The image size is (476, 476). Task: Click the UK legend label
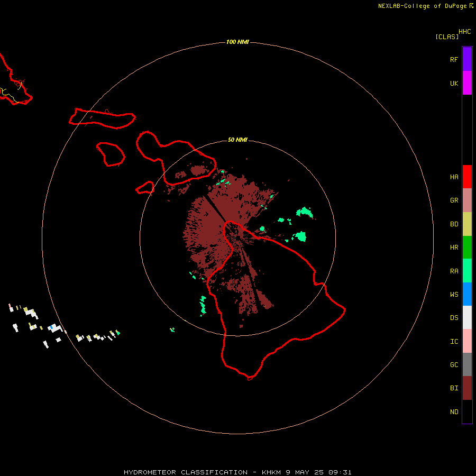pos(454,83)
